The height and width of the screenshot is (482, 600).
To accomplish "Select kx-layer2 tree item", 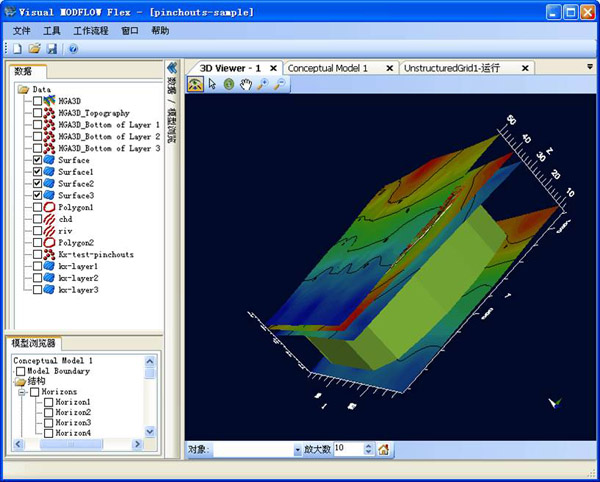I will [x=78, y=278].
